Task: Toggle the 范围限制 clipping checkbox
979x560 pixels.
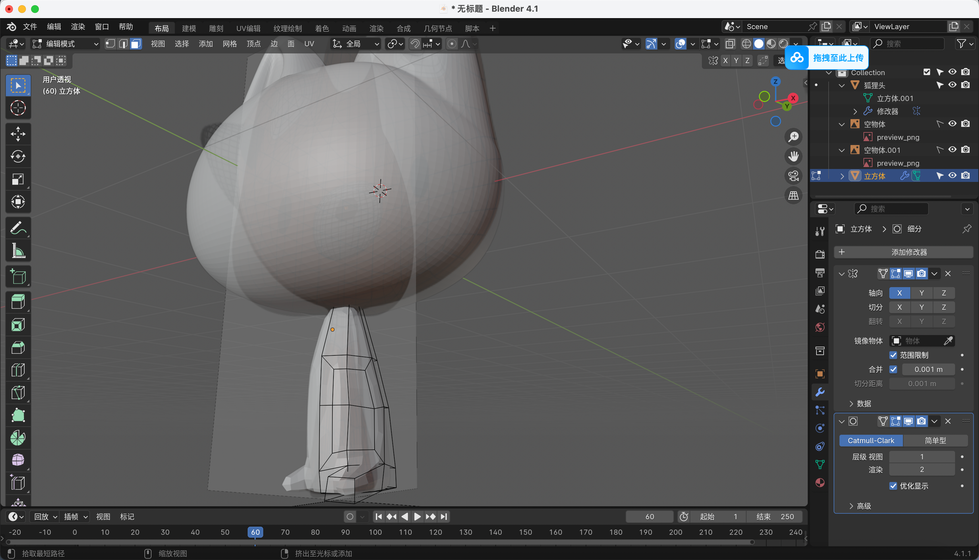Action: (x=893, y=355)
